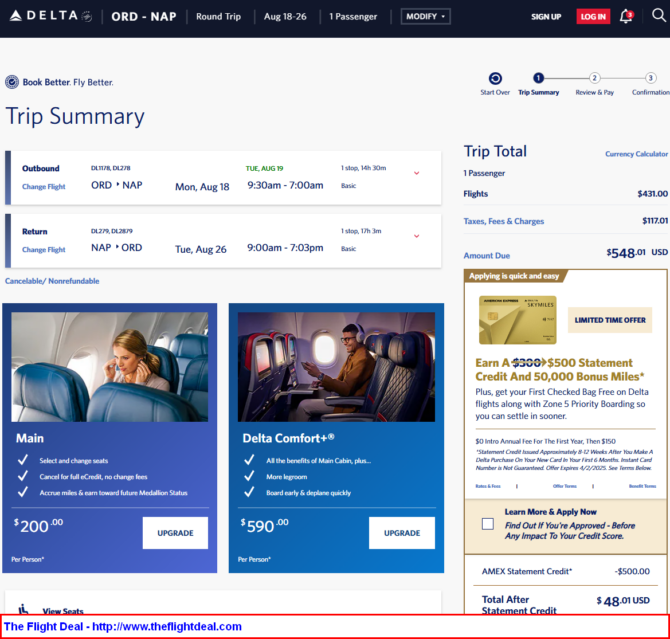Click the View Seats seat icon
Screen dimensions: 670x639
point(24,609)
